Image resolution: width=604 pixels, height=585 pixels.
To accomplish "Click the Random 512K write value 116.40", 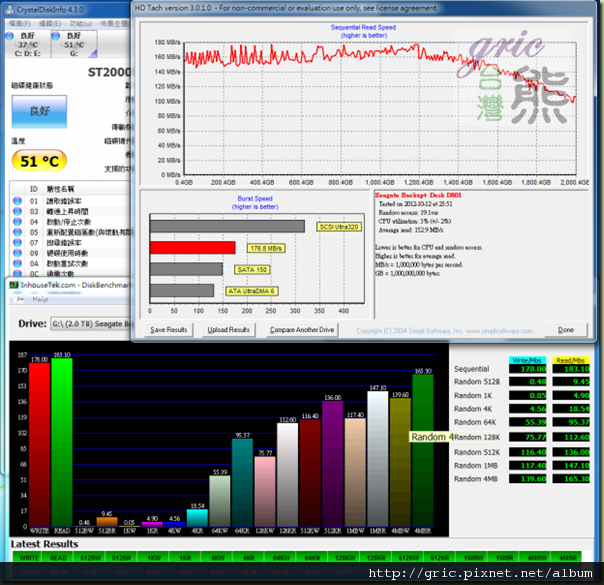I will point(527,452).
